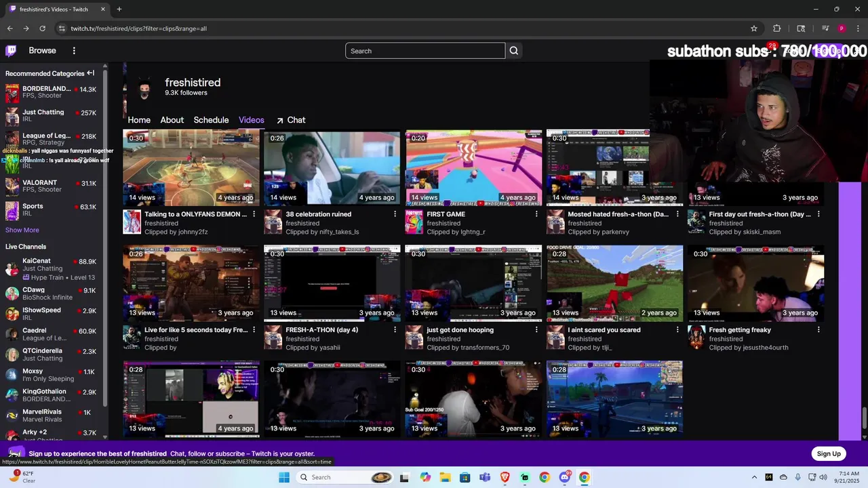Go back in the browser

(9, 28)
